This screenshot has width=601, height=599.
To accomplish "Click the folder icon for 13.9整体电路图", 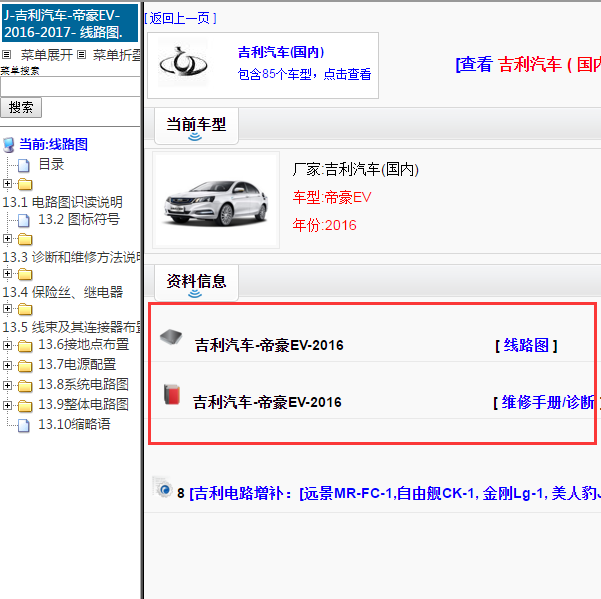I will pyautogui.click(x=25, y=405).
